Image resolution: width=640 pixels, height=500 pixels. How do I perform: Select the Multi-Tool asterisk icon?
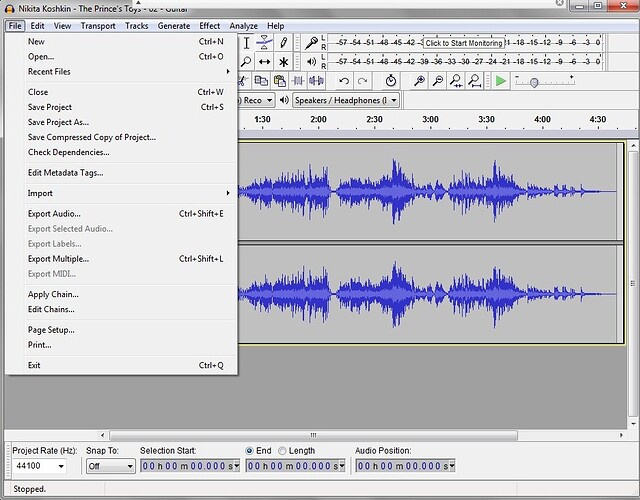click(283, 62)
